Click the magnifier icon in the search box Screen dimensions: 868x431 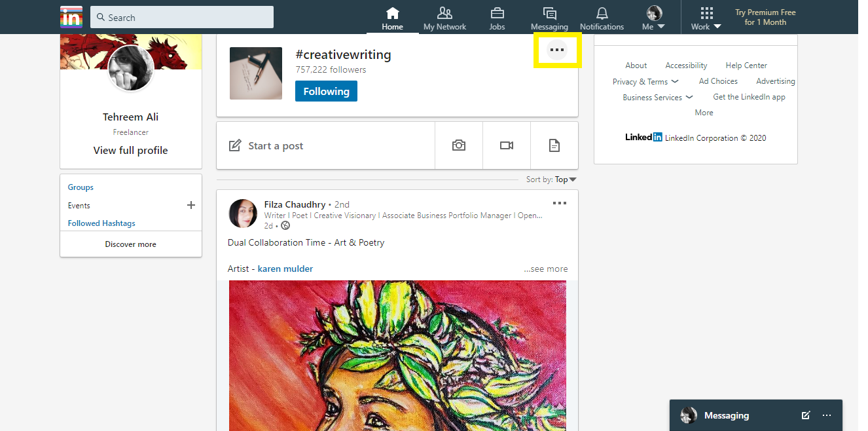[101, 17]
